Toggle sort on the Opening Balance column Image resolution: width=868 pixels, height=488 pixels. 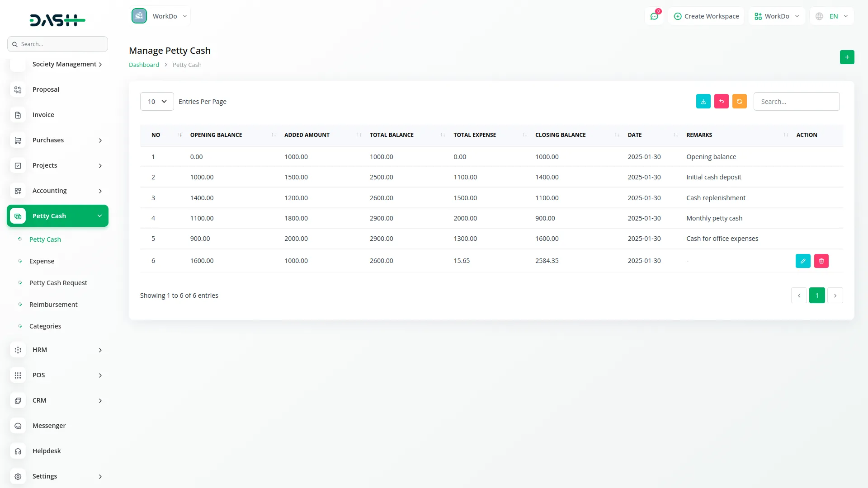[x=273, y=135]
